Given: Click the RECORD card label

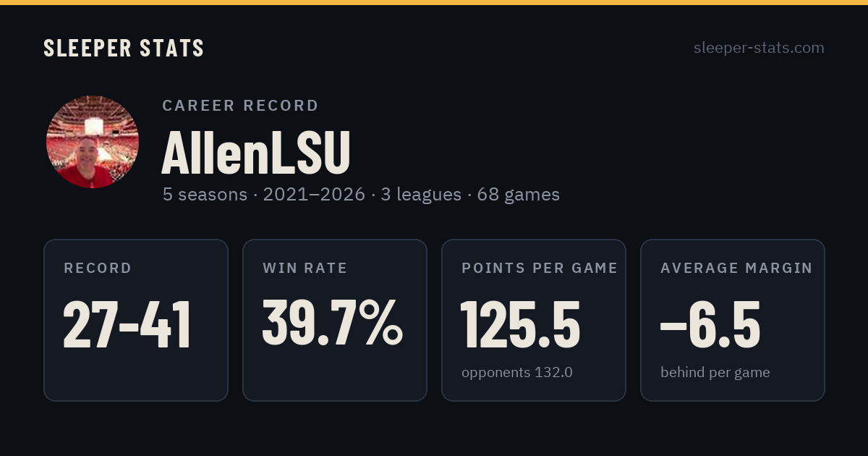Looking at the screenshot, I should 98,269.
